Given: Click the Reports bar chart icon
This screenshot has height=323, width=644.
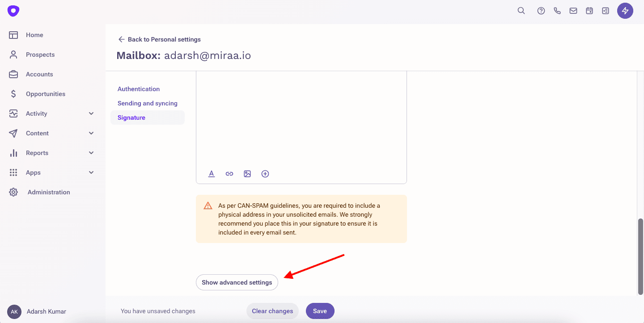Looking at the screenshot, I should pyautogui.click(x=13, y=153).
